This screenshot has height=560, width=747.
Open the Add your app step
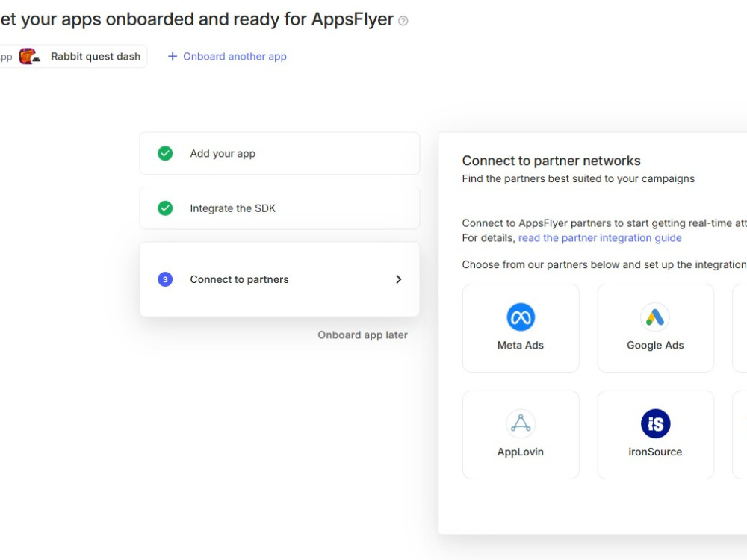pyautogui.click(x=279, y=153)
